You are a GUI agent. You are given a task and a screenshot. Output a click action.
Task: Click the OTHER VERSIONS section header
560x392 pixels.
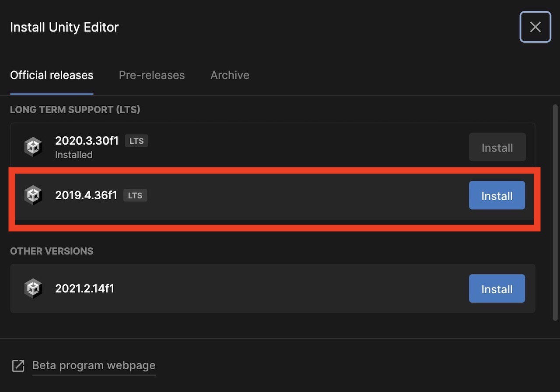tap(52, 251)
